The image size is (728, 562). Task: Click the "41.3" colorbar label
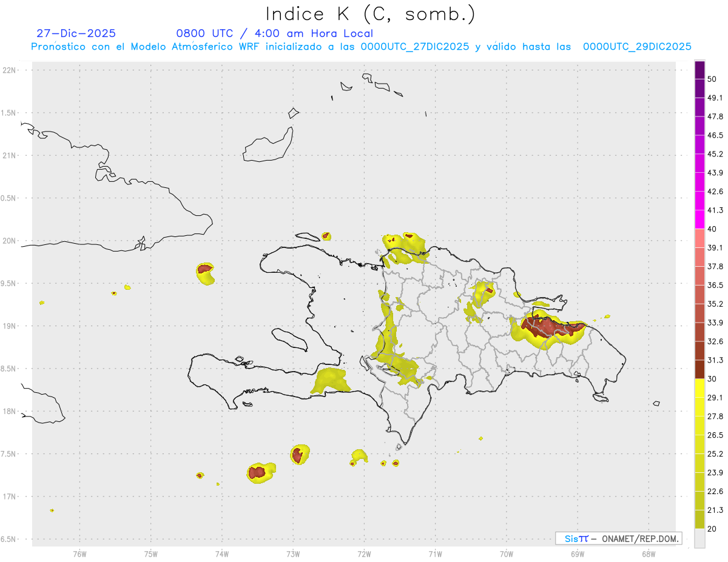click(715, 210)
